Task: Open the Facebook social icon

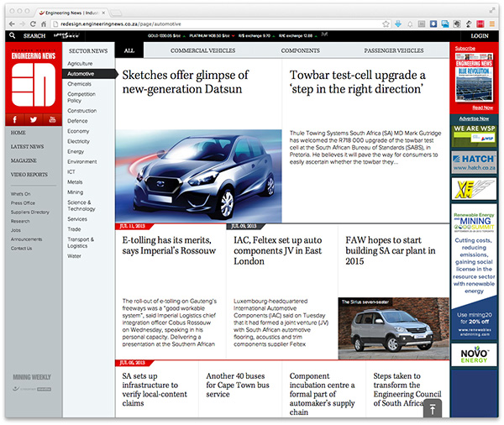Action: click(x=15, y=119)
